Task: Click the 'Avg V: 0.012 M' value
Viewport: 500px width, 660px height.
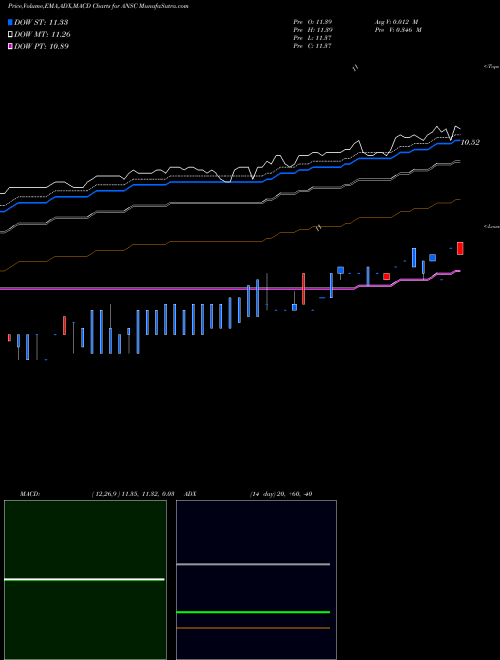Action: click(396, 22)
